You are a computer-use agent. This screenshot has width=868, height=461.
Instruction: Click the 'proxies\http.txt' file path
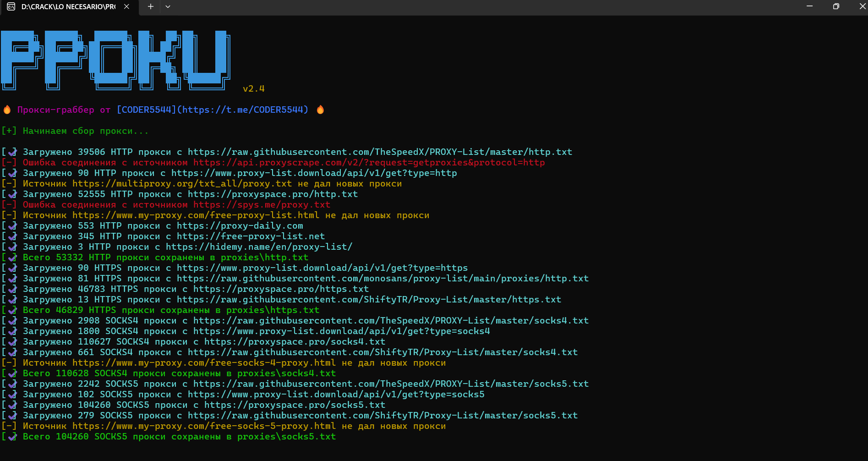click(264, 257)
